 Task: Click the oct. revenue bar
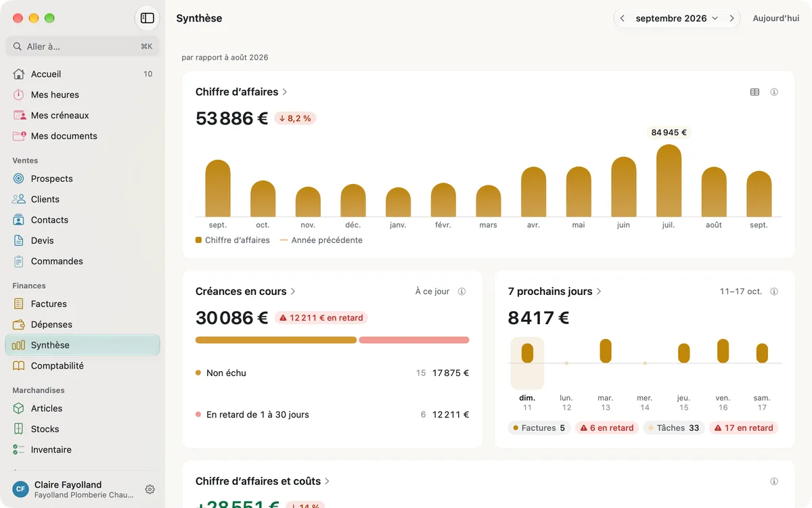[x=263, y=199]
